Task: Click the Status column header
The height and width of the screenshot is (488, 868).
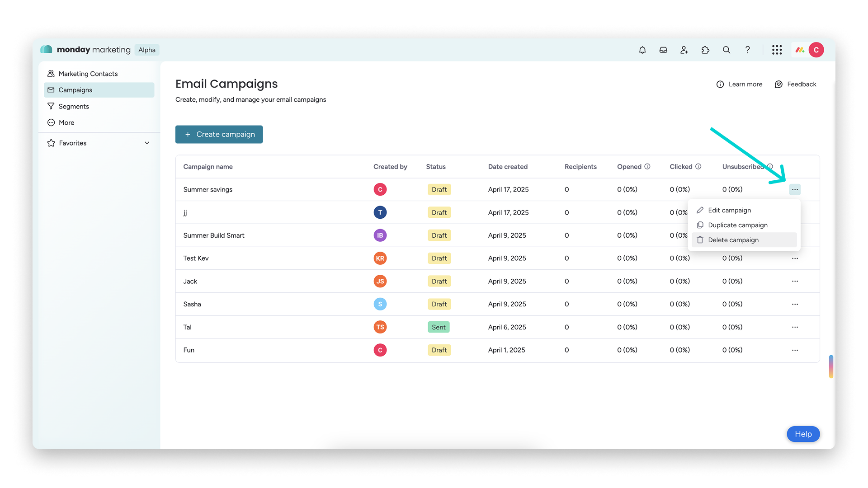Action: click(436, 167)
